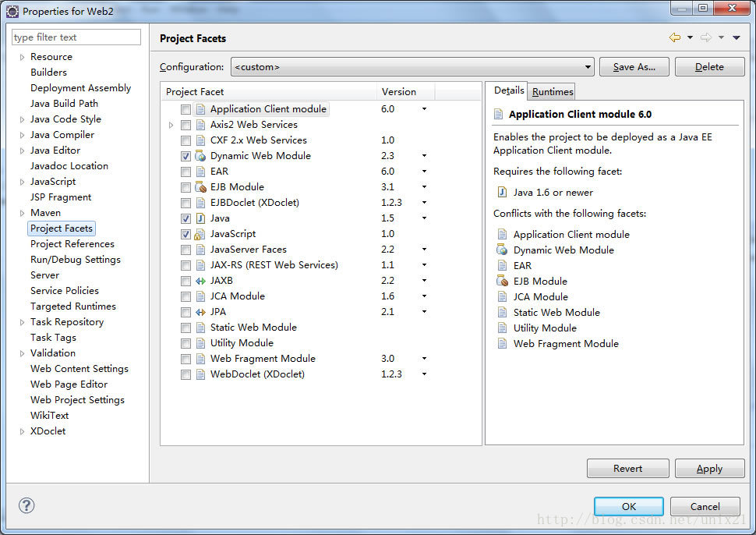
Task: Click the JAXB arrows icon
Action: [200, 281]
